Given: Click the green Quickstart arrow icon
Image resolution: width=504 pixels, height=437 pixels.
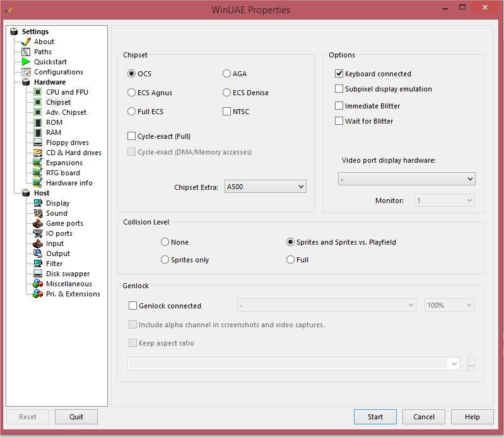Looking at the screenshot, I should [x=26, y=62].
